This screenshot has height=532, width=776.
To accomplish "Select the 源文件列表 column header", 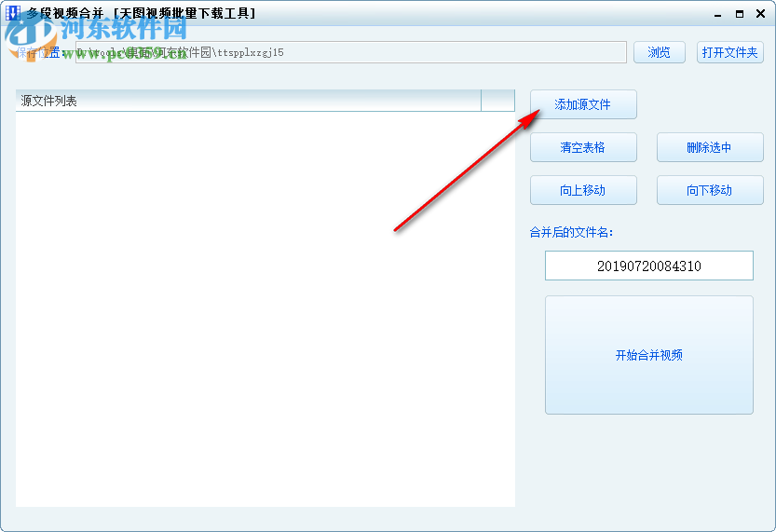I will click(249, 101).
